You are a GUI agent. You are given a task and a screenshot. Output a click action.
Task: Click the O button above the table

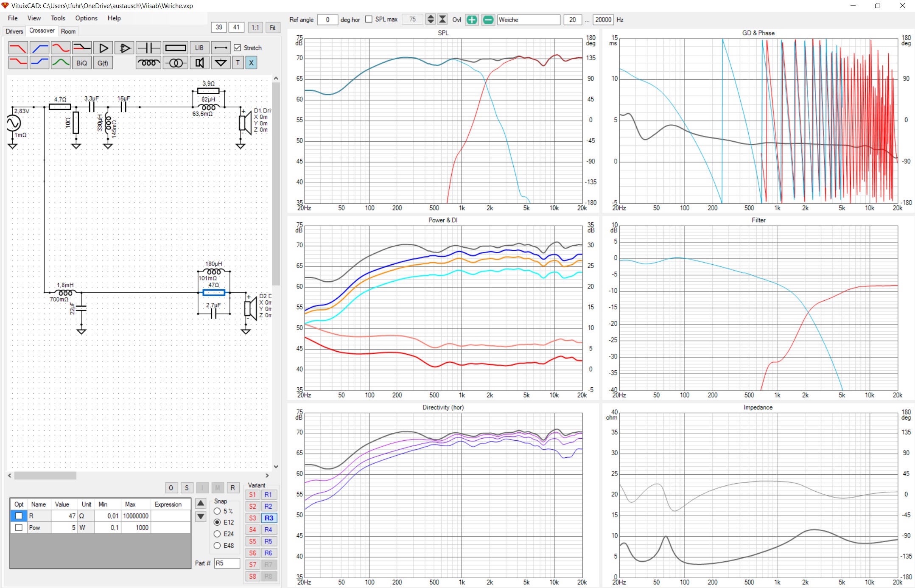coord(171,488)
